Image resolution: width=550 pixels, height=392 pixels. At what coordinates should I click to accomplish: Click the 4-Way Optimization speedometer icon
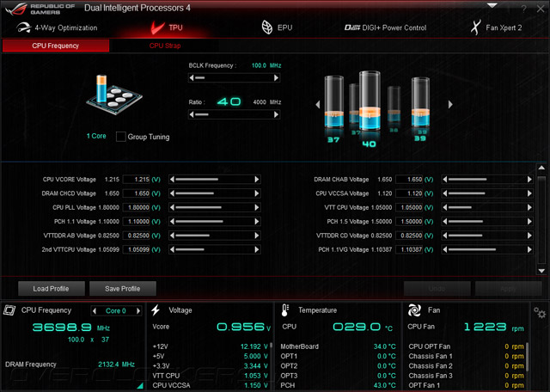click(24, 28)
